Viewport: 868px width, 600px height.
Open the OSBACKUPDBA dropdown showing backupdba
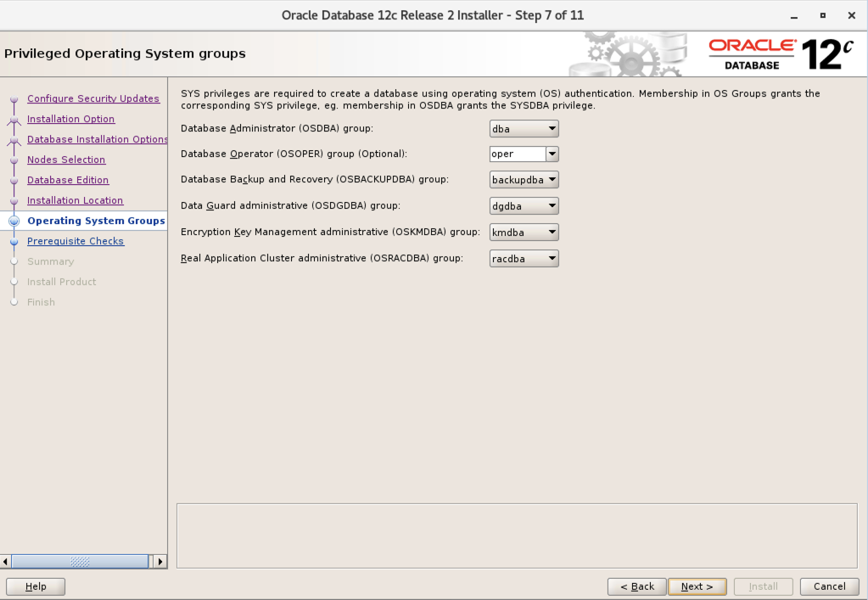524,179
